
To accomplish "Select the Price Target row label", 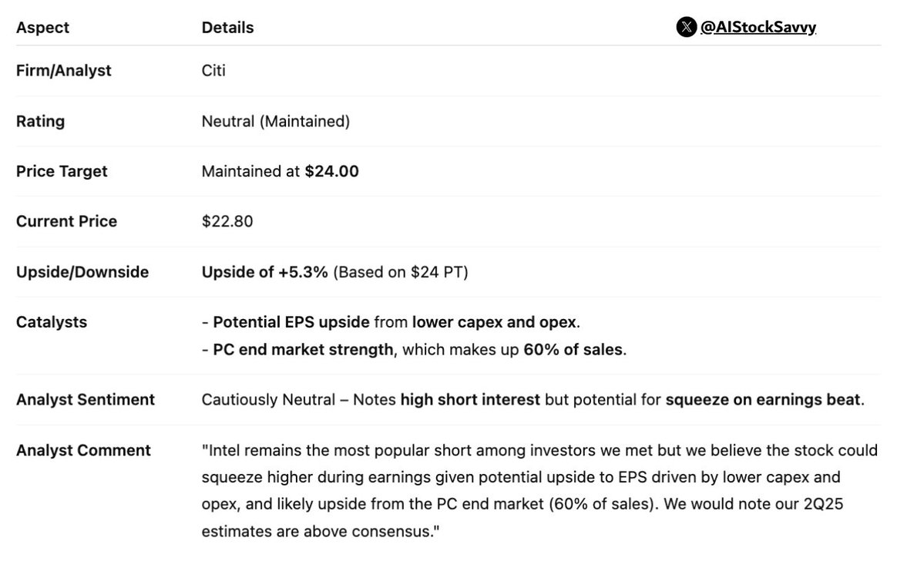I will tap(62, 172).
